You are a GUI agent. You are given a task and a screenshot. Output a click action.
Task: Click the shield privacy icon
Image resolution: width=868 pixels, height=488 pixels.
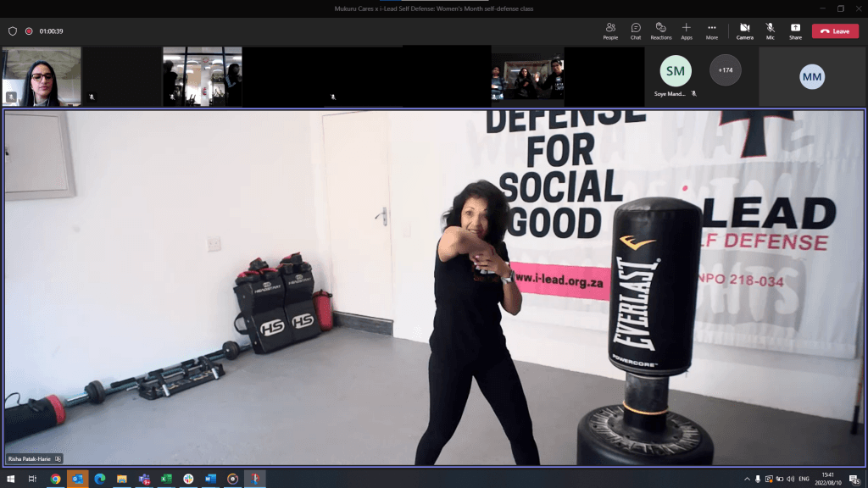point(13,31)
